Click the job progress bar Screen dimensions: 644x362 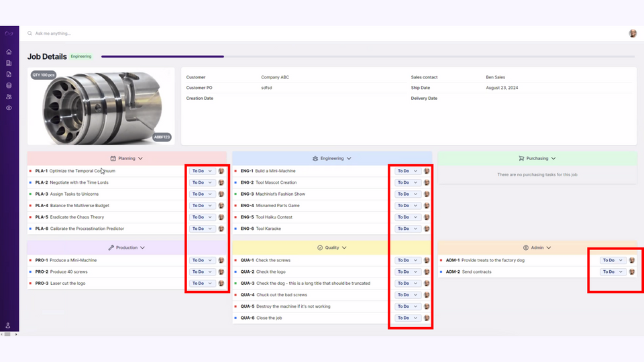tap(368, 56)
